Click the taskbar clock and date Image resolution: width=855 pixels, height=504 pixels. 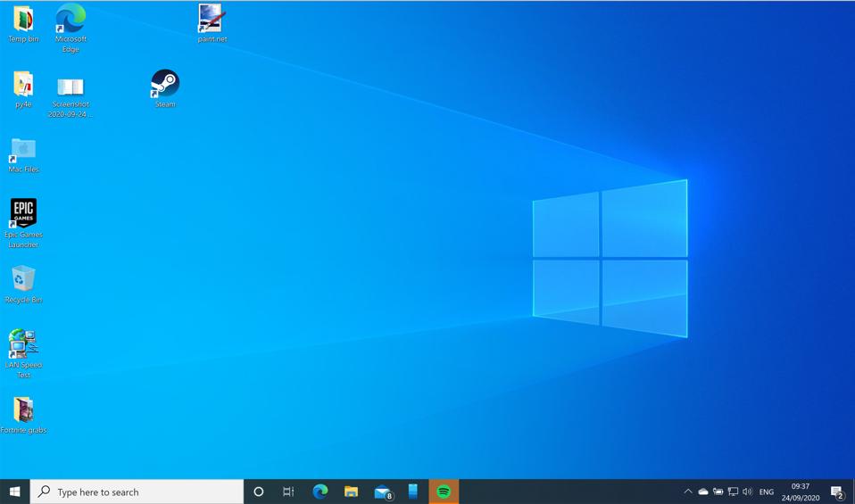pyautogui.click(x=801, y=492)
